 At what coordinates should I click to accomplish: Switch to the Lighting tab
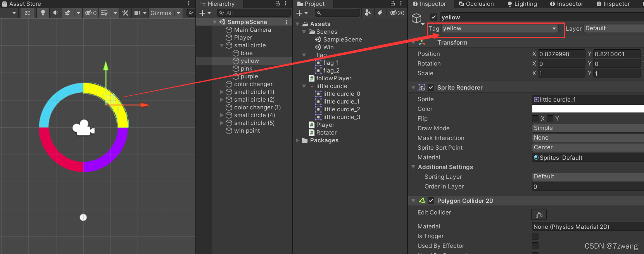[522, 4]
